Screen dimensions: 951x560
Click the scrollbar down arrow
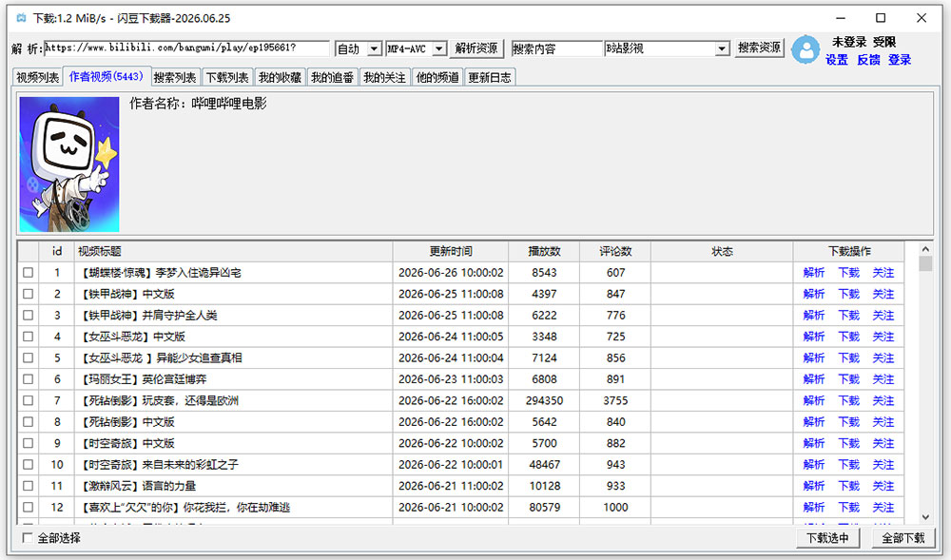[925, 517]
